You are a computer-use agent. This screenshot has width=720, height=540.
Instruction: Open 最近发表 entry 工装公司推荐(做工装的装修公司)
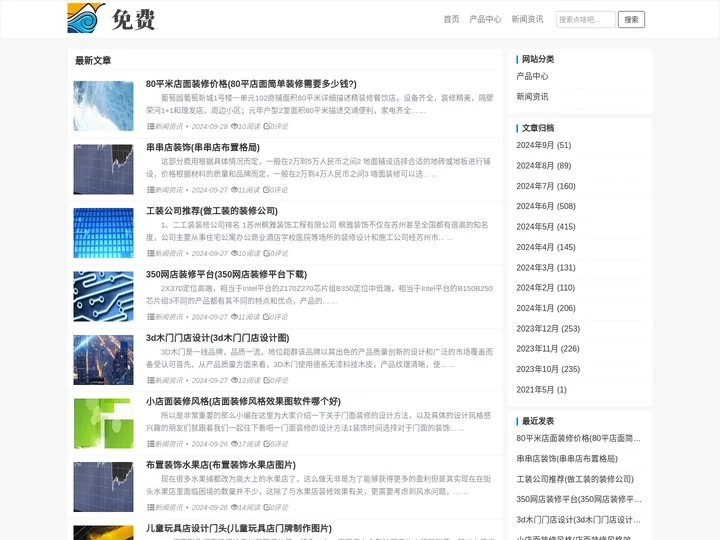(575, 479)
